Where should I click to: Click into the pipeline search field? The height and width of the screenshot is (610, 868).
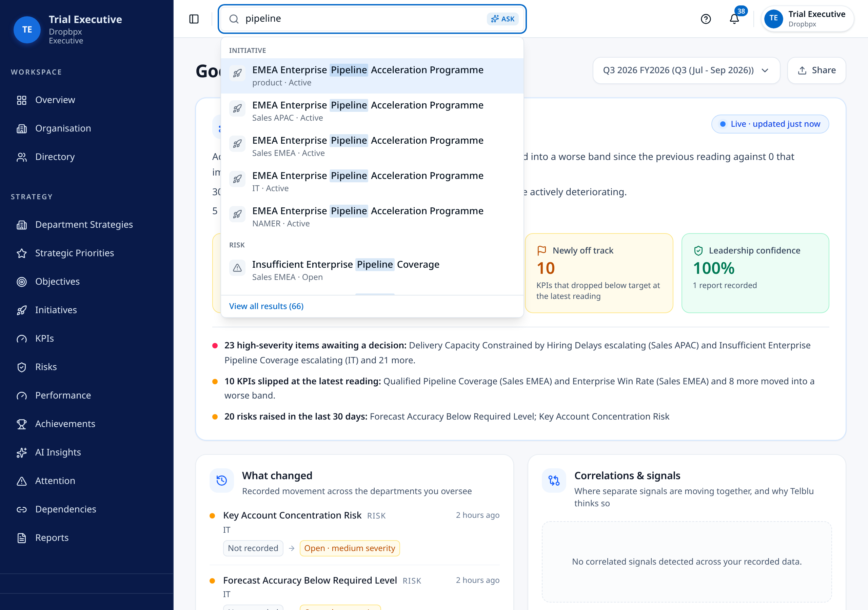[x=363, y=19]
